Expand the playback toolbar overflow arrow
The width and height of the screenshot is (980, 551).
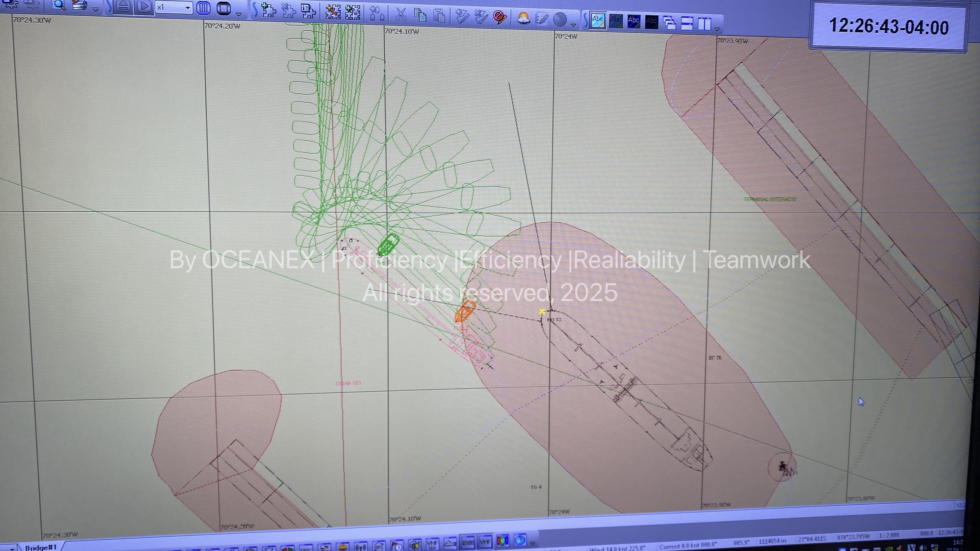(239, 14)
